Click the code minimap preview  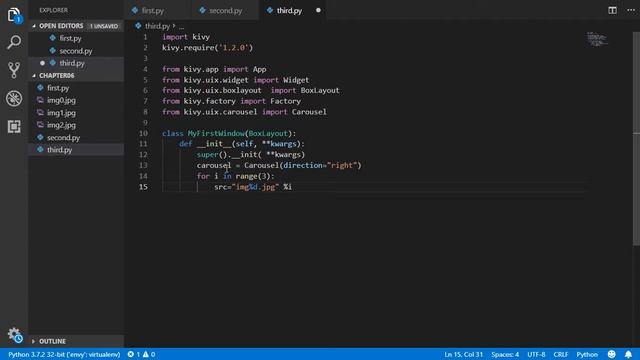point(597,39)
